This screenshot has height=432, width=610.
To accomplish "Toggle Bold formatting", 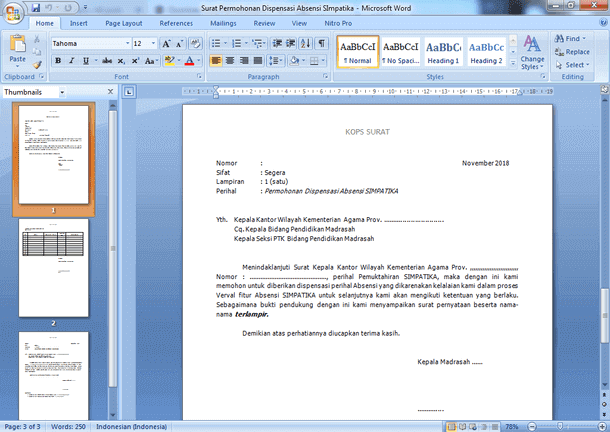I will coord(58,61).
